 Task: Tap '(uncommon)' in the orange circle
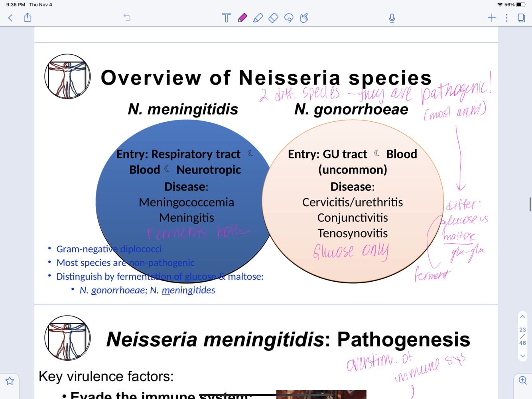pos(353,170)
